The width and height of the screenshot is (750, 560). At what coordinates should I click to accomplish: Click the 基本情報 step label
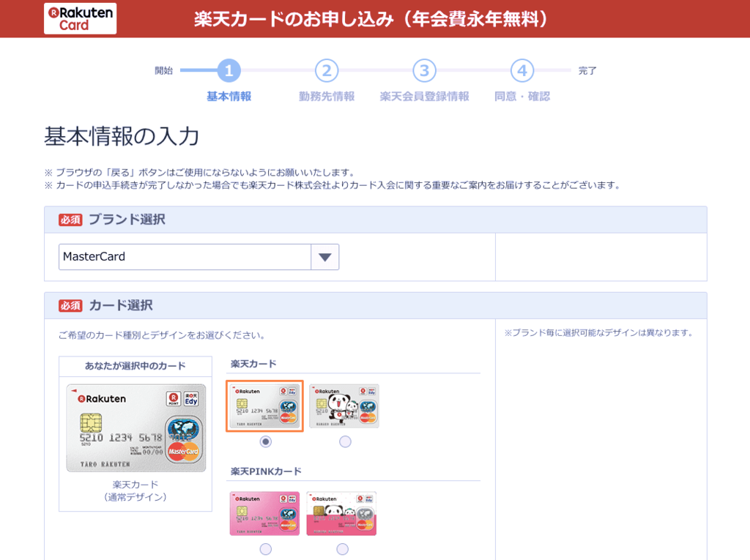click(x=229, y=97)
